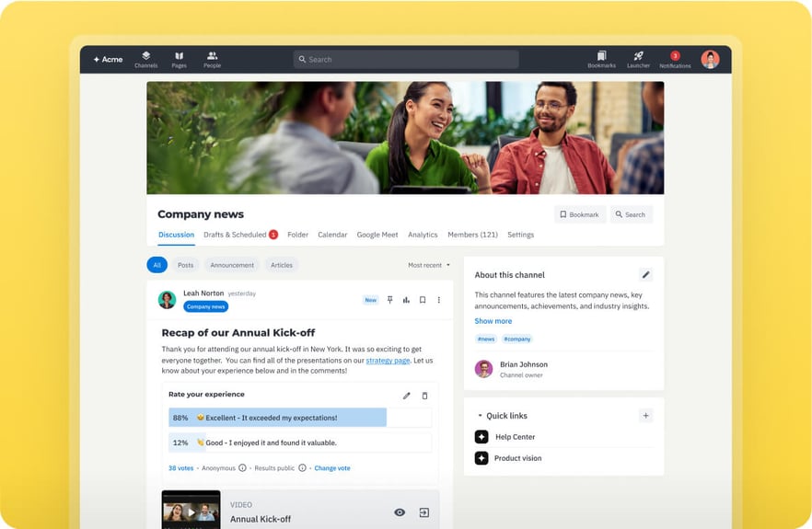Click the top Search input field
Screen dimensions: 812x529
(405, 59)
